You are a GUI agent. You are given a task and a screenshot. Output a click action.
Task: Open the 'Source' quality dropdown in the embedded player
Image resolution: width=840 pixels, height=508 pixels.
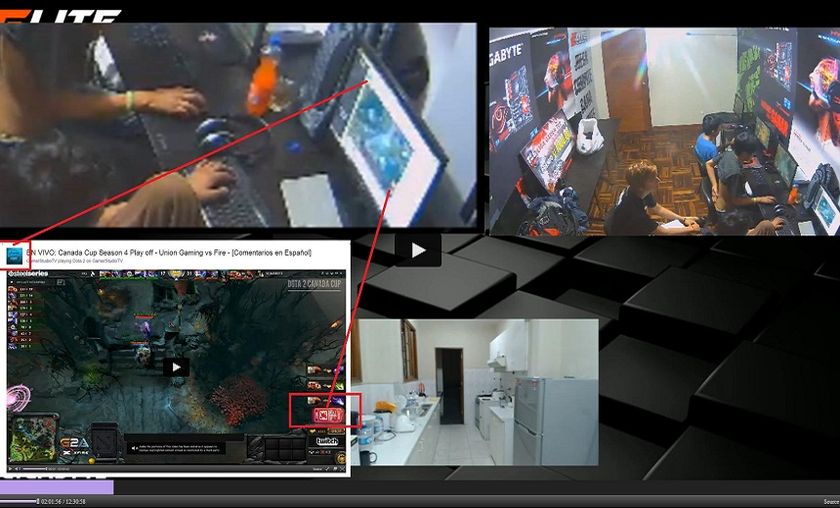317,468
